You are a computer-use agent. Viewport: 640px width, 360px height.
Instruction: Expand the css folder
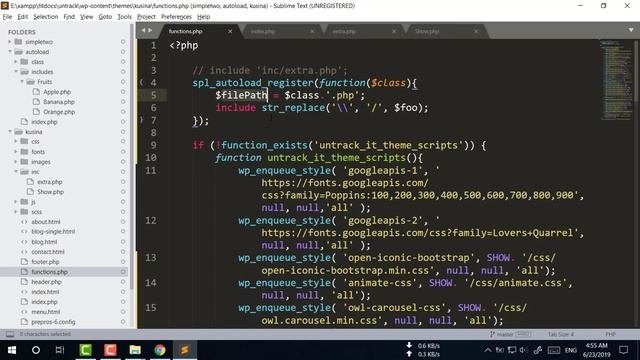point(16,142)
